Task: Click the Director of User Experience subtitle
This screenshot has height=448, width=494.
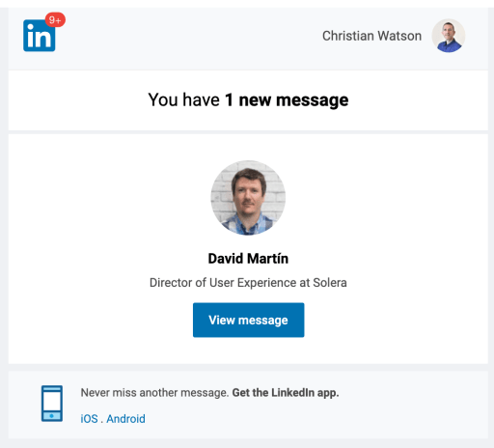Action: pyautogui.click(x=248, y=283)
